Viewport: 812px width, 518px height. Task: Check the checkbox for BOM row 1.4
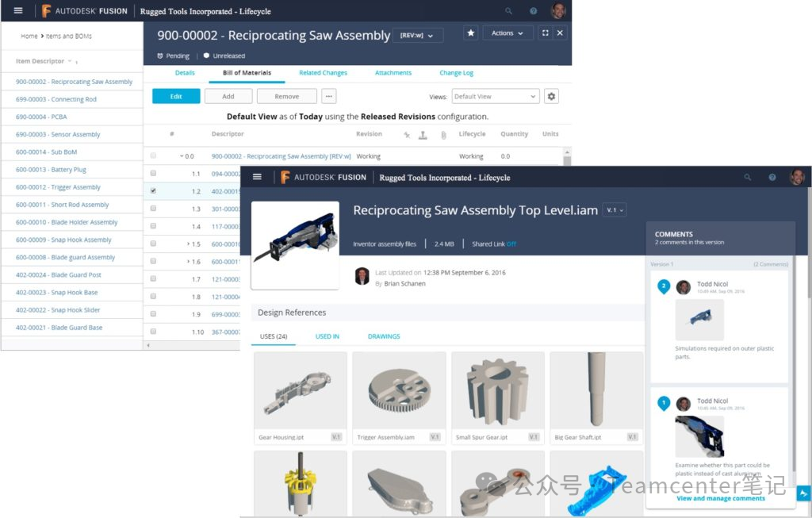point(153,226)
